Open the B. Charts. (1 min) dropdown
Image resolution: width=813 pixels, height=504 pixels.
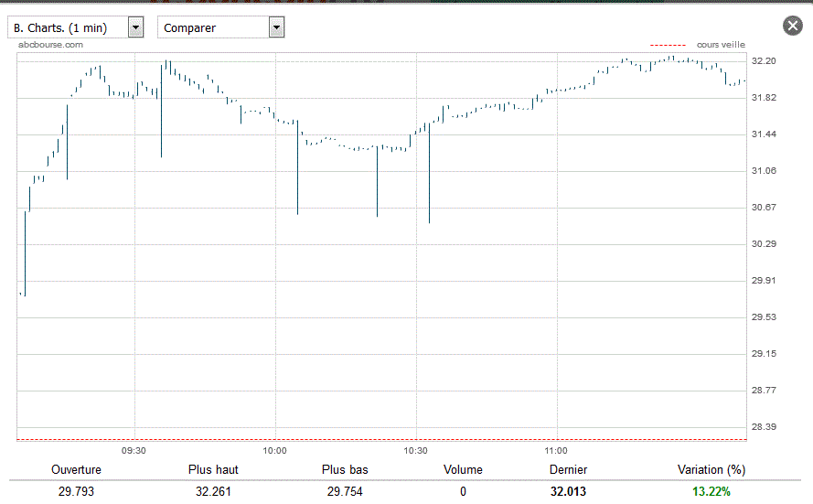(x=76, y=27)
